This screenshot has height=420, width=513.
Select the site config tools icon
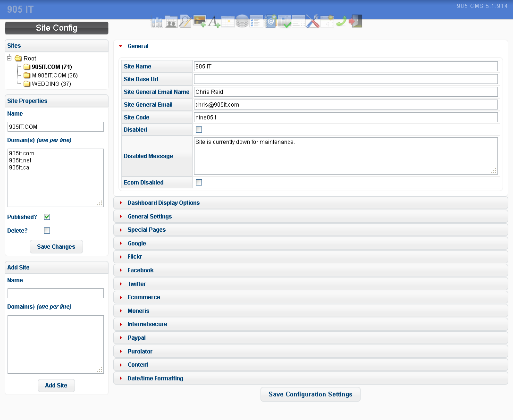(x=312, y=21)
